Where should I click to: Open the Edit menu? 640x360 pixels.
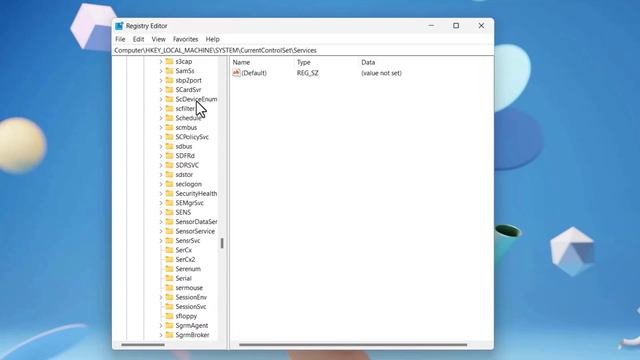click(x=138, y=39)
